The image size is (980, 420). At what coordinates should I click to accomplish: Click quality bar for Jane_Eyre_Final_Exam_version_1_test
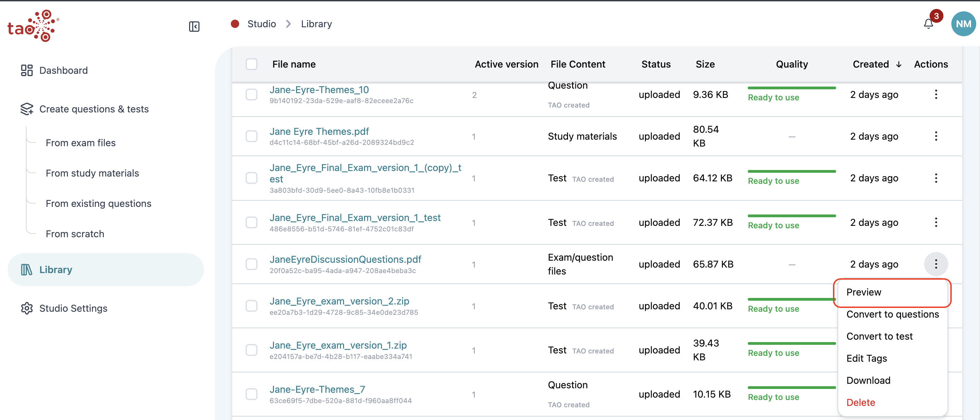(x=791, y=216)
